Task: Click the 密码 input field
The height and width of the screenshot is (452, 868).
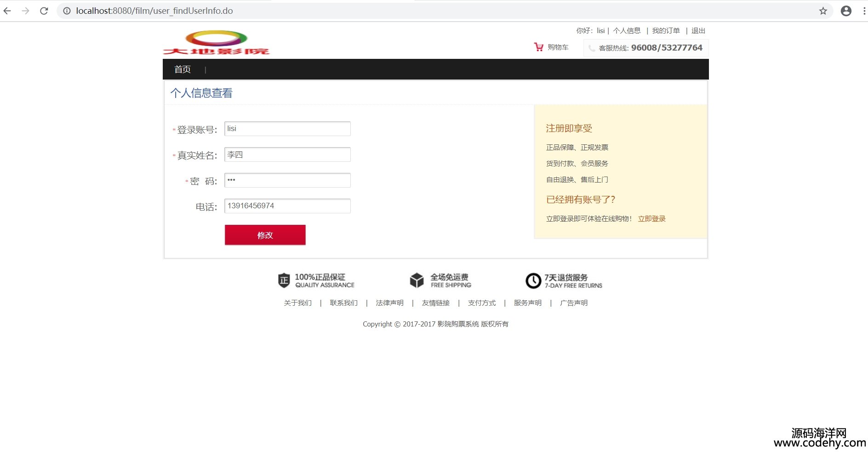Action: pos(287,180)
